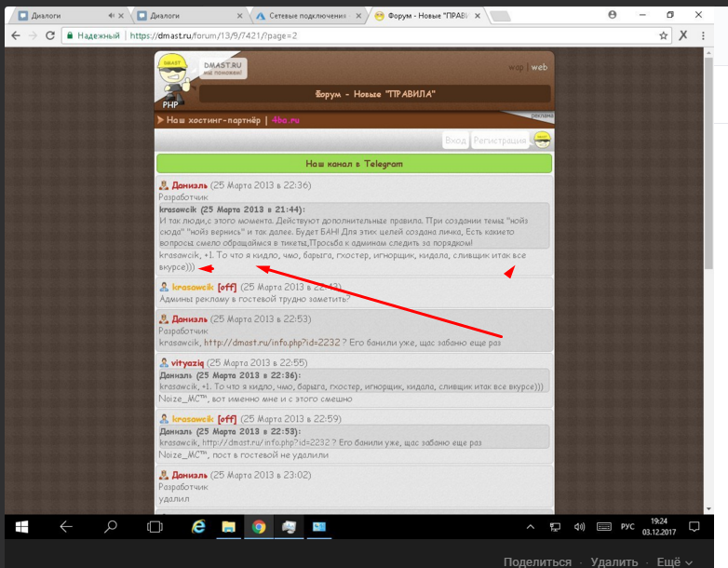Open the taskbar search magnifier
The width and height of the screenshot is (728, 568).
tap(110, 526)
